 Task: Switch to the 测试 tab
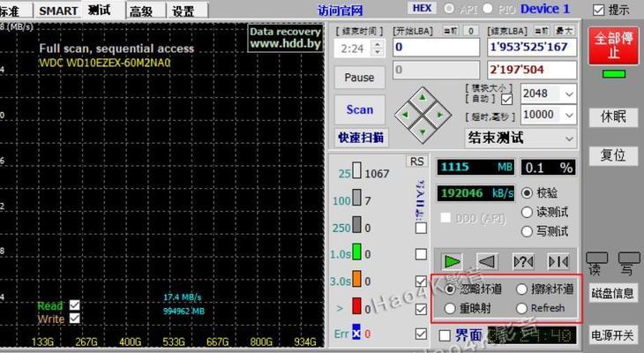(99, 10)
